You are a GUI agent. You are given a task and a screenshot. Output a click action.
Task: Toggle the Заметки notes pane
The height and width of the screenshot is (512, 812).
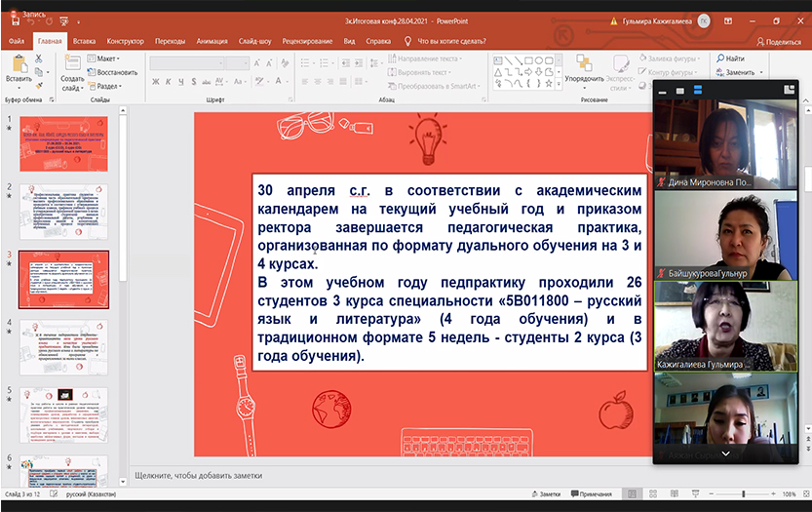[544, 494]
